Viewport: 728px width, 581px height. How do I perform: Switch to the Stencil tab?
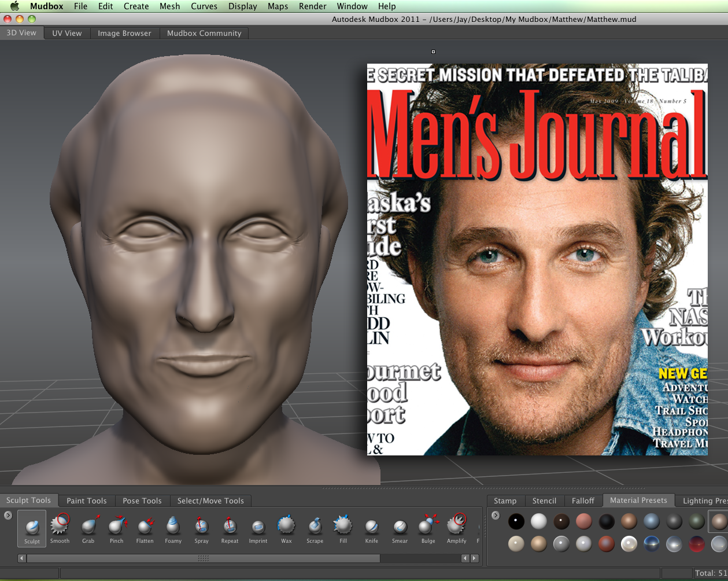coord(544,501)
